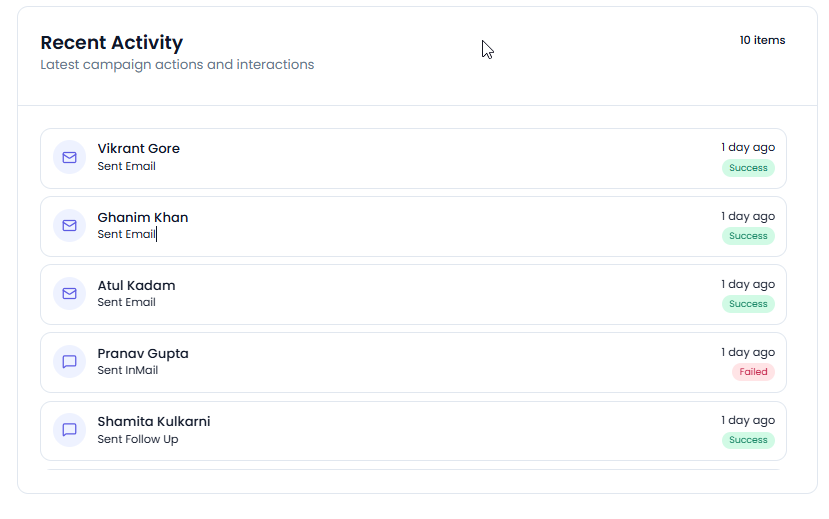
Task: Click the Sent InMail text under Pranav Gupta
Action: [x=128, y=370]
